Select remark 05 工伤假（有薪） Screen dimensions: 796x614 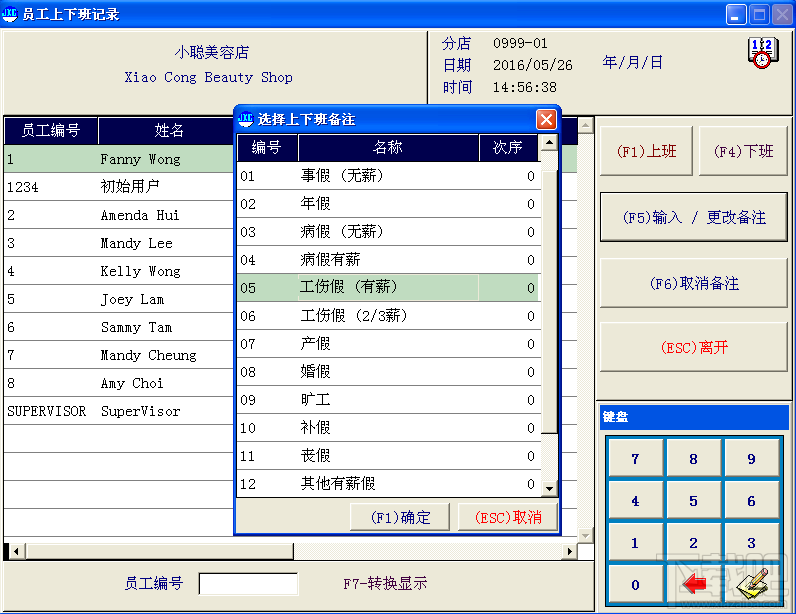388,287
